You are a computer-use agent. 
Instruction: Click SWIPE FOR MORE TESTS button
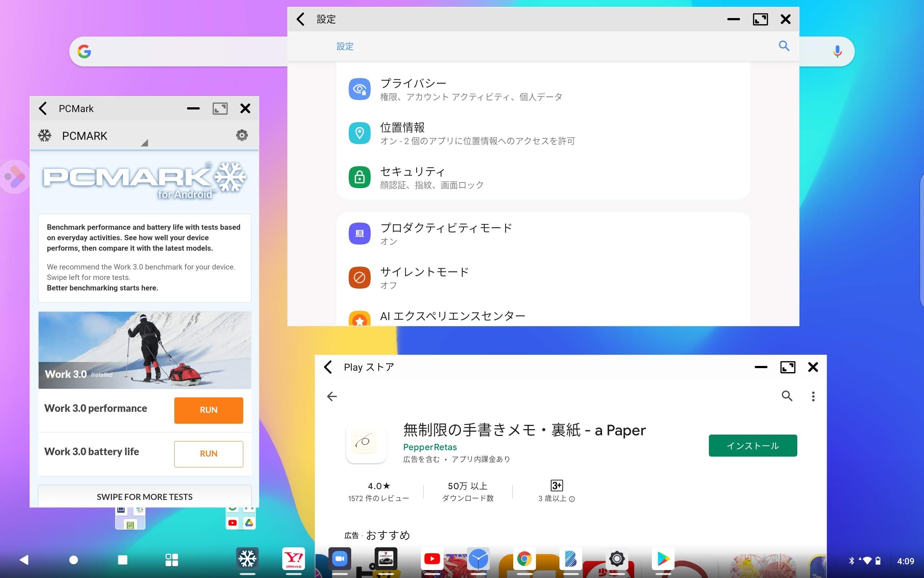pyautogui.click(x=144, y=497)
